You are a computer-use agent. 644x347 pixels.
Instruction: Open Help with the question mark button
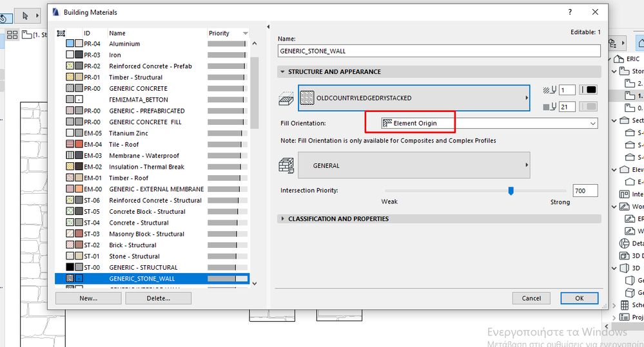(570, 12)
